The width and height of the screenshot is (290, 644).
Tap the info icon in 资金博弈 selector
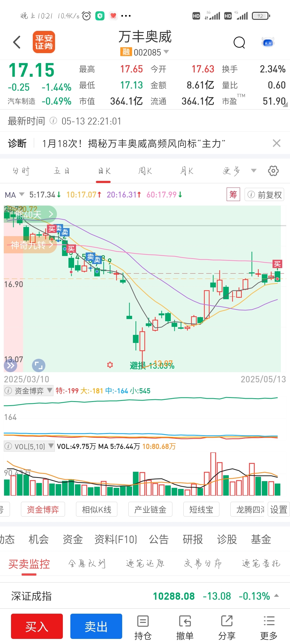click(x=9, y=391)
